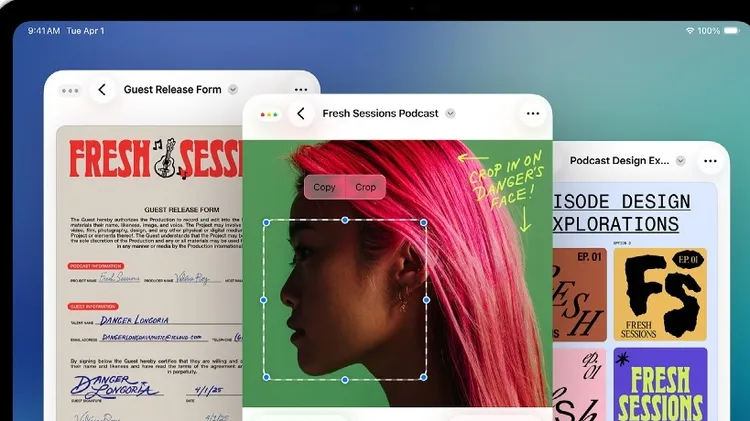The height and width of the screenshot is (421, 750).
Task: Click the Wi-Fi icon in status bar
Action: point(690,31)
